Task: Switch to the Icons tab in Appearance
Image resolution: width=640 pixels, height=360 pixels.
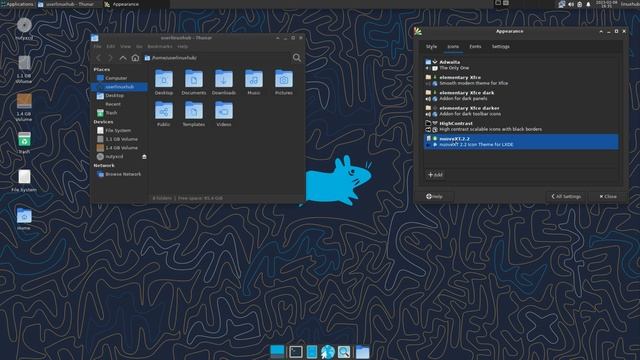Action: coord(453,47)
